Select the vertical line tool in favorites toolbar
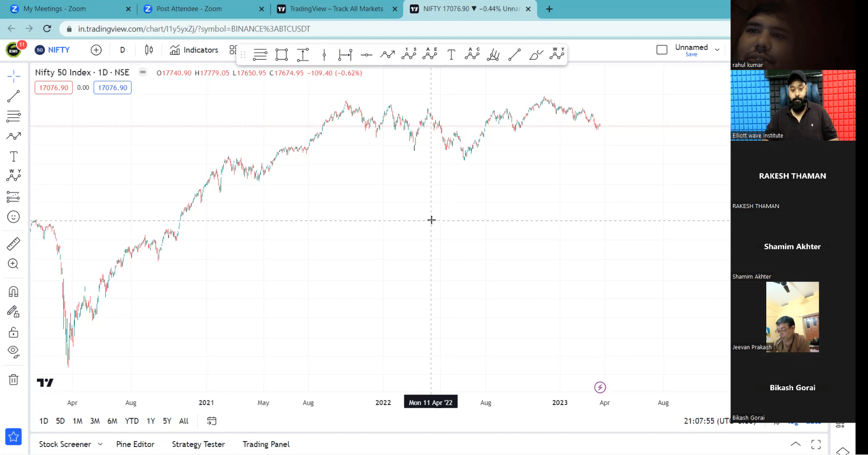Image resolution: width=868 pixels, height=455 pixels. (324, 54)
